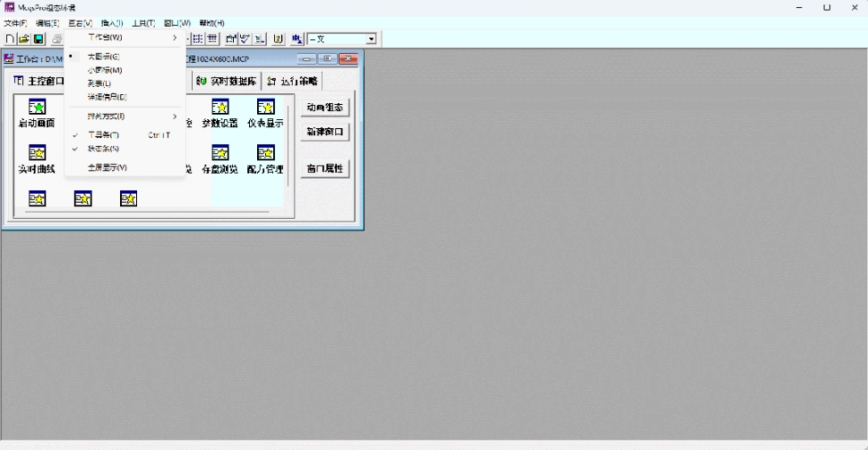This screenshot has width=868, height=450.
Task: Click the dotted list-view toolbar icon
Action: [x=198, y=39]
